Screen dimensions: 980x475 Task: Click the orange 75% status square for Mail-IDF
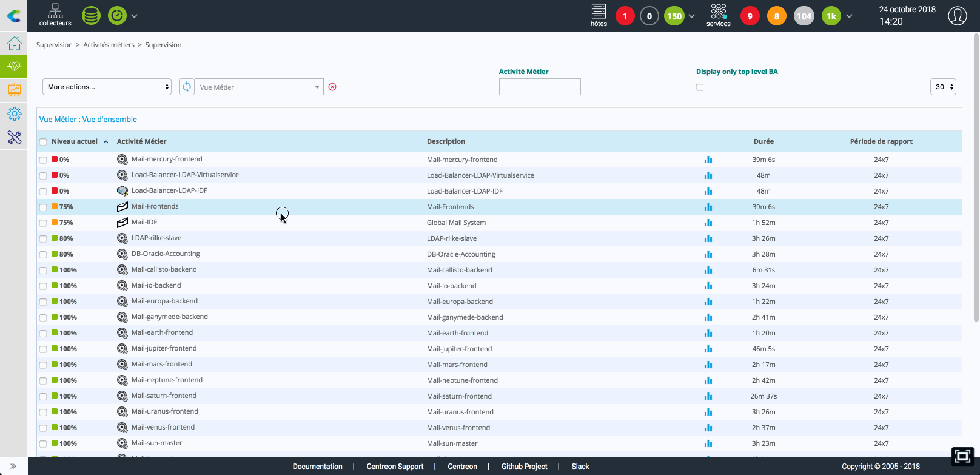(55, 222)
